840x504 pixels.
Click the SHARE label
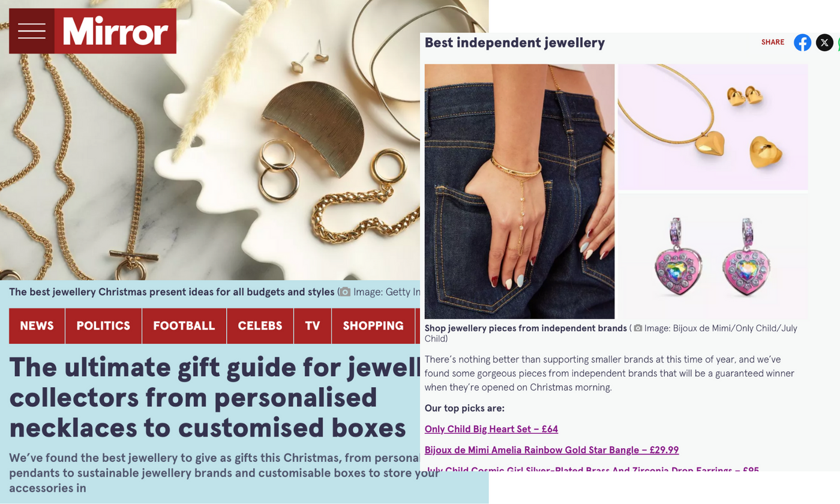(773, 42)
